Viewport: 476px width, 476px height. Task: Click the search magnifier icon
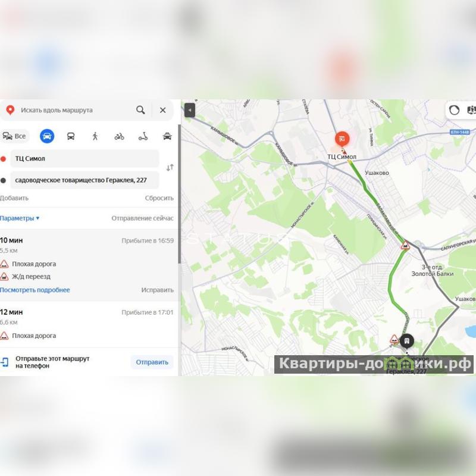pyautogui.click(x=140, y=110)
